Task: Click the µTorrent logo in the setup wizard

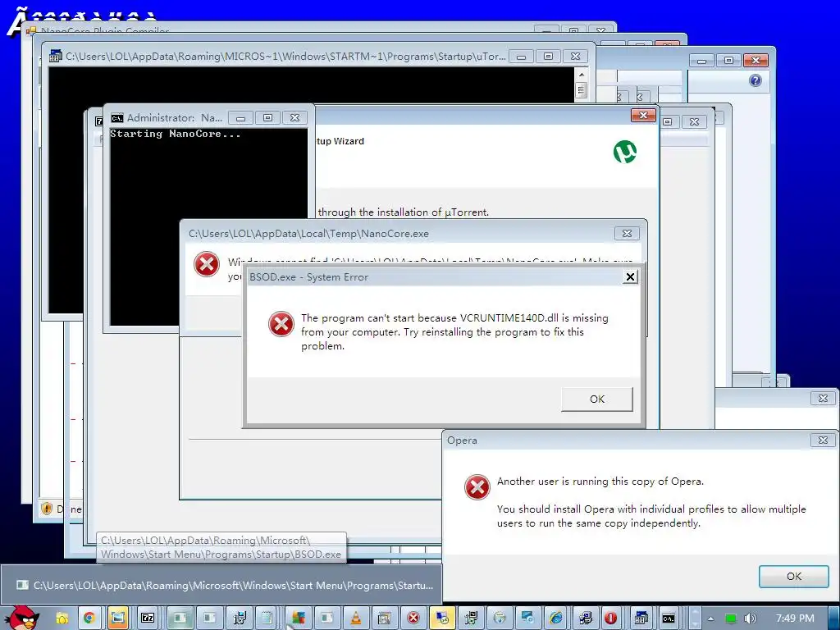Action: pos(625,152)
